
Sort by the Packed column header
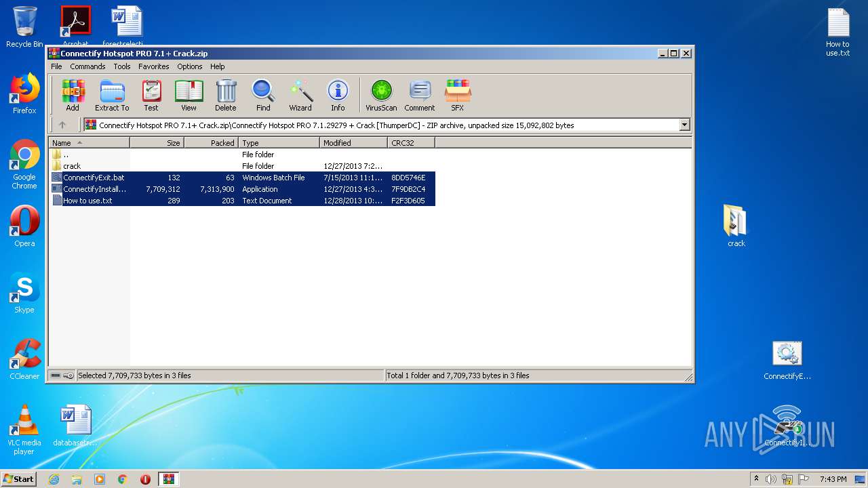pyautogui.click(x=211, y=143)
